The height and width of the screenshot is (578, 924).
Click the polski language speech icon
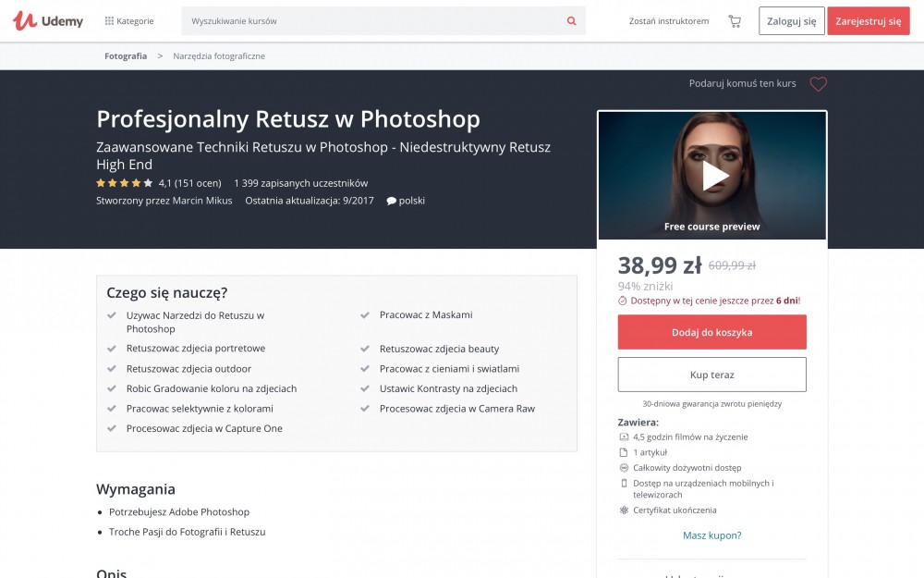pyautogui.click(x=391, y=201)
